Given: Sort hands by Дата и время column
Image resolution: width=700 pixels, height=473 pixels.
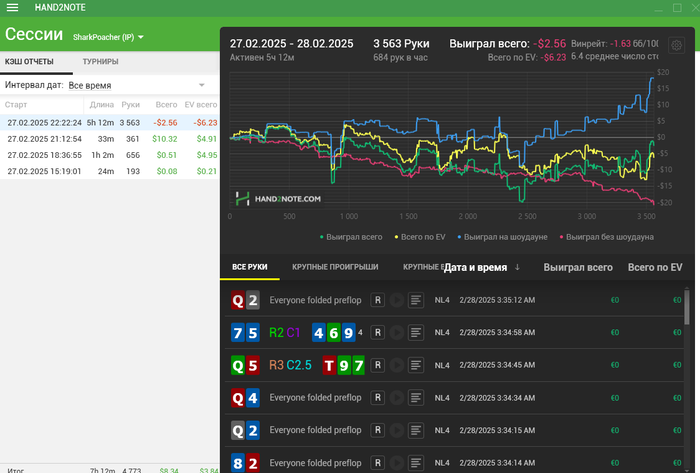Looking at the screenshot, I should tap(475, 267).
